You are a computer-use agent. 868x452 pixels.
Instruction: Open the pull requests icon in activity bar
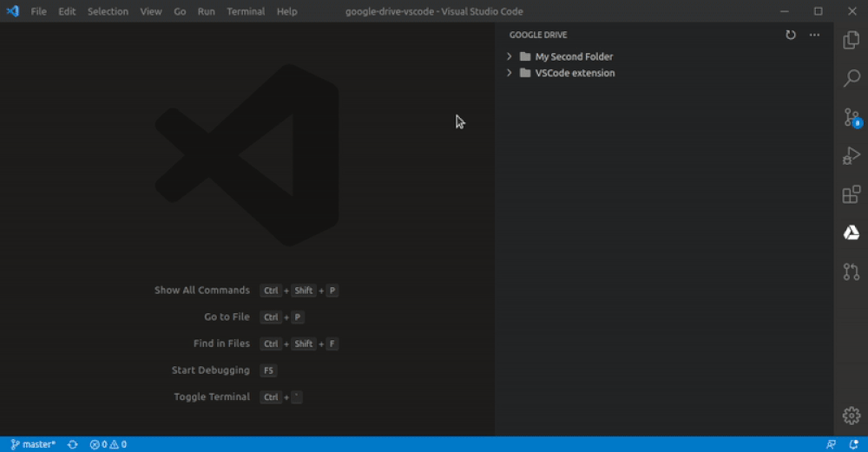[x=852, y=272]
